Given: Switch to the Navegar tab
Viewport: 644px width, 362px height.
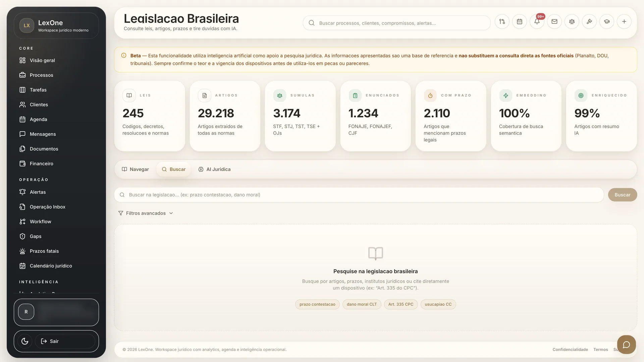Looking at the screenshot, I should [x=135, y=169].
